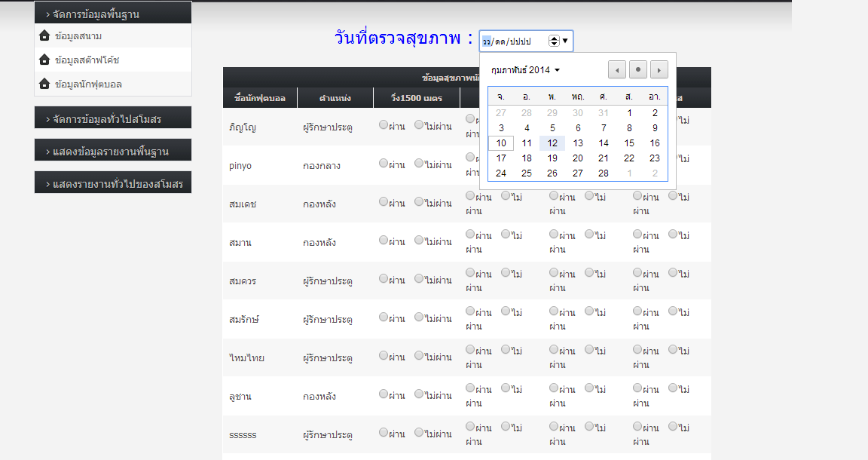Click home icon beside ข้อมูลนักฟุตบอล
This screenshot has width=868, height=460.
(45, 84)
